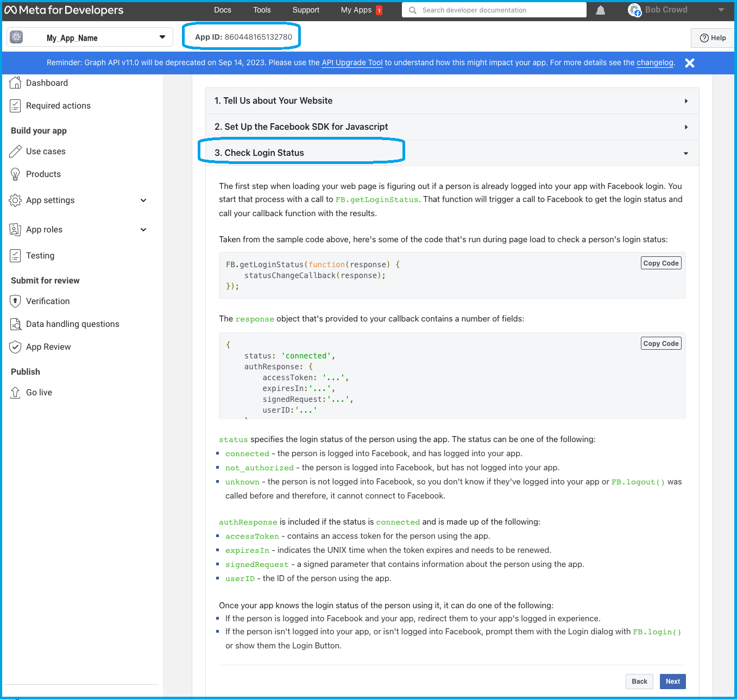Viewport: 737px width, 700px height.
Task: Open the account menu arrow next to Bob Crowd
Action: point(721,10)
